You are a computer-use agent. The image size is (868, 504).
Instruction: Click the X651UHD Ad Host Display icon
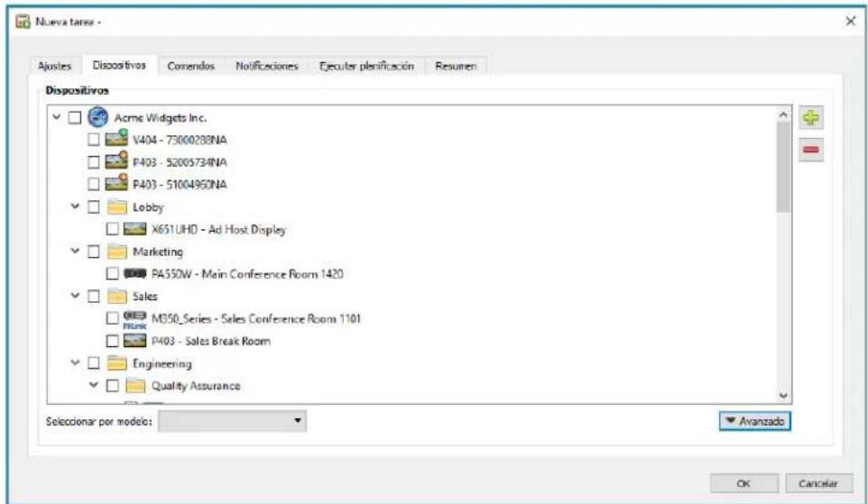click(134, 229)
